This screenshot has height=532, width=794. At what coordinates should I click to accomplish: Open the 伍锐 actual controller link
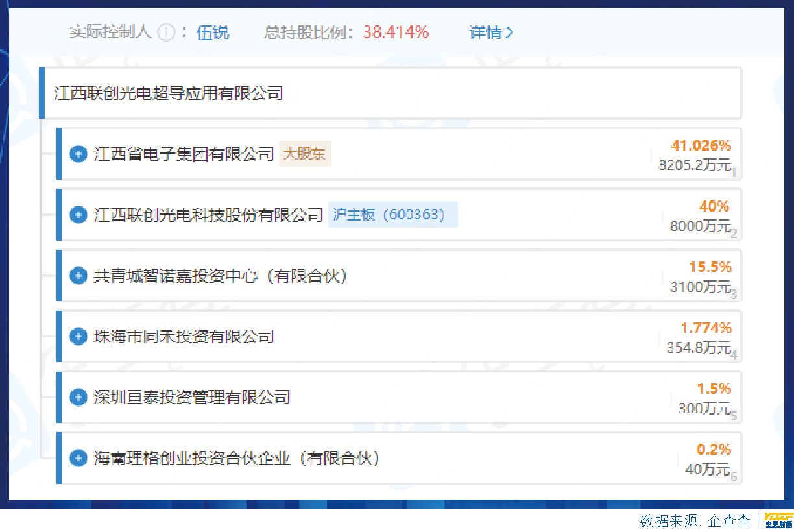point(213,32)
